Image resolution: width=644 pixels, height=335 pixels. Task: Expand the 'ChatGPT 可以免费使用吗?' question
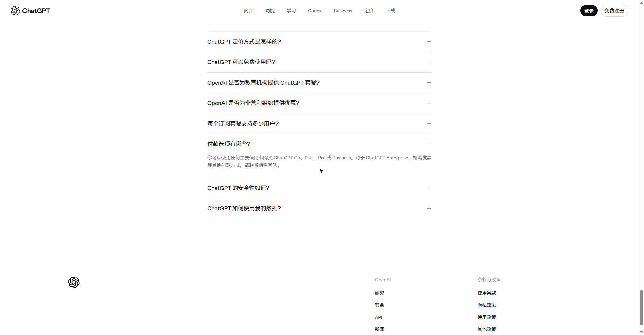coord(319,62)
